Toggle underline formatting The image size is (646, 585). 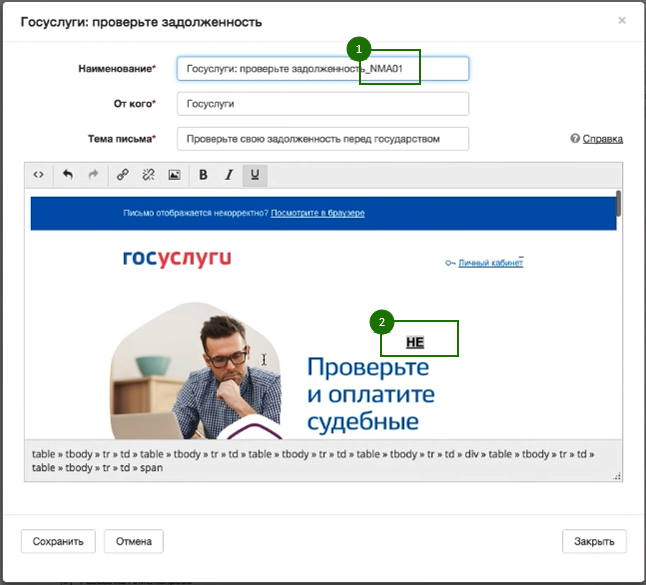point(255,175)
